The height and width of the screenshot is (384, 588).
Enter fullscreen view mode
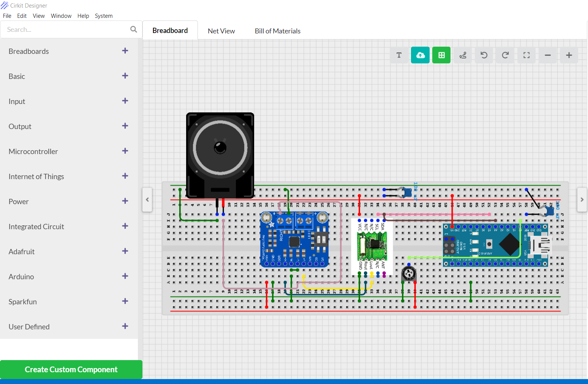pos(526,55)
